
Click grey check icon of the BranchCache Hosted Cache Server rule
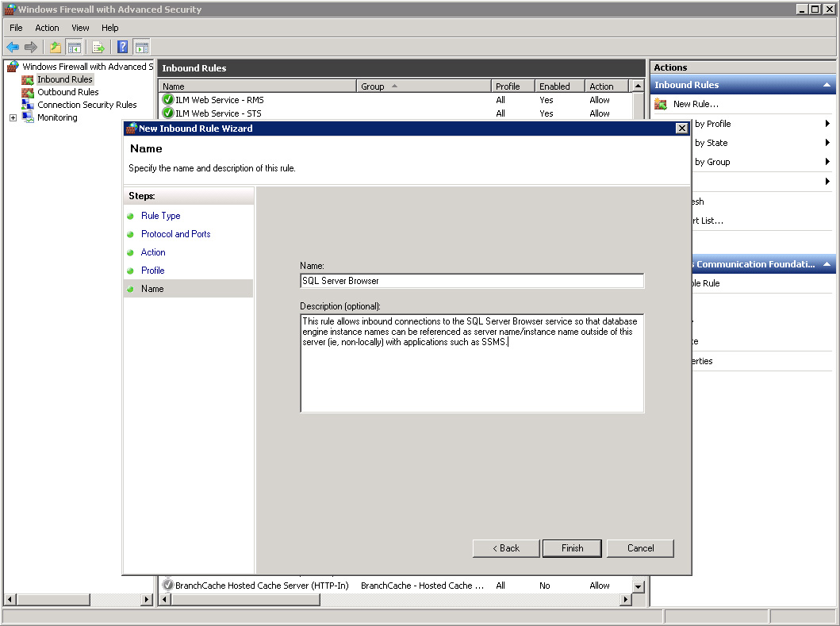click(x=168, y=586)
